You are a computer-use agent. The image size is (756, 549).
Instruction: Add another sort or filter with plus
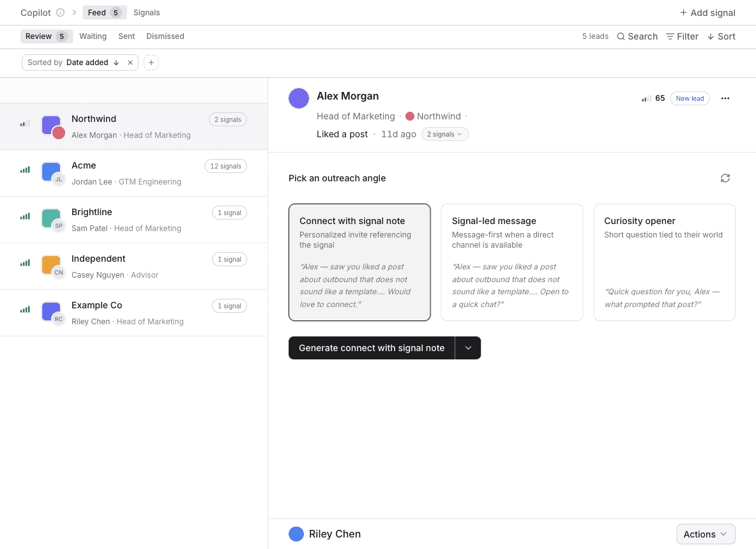pyautogui.click(x=151, y=63)
